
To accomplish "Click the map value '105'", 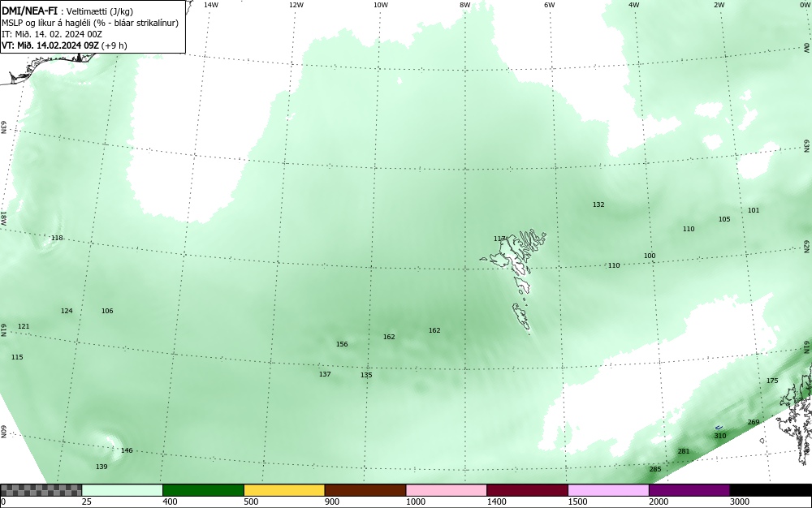I will (x=724, y=219).
